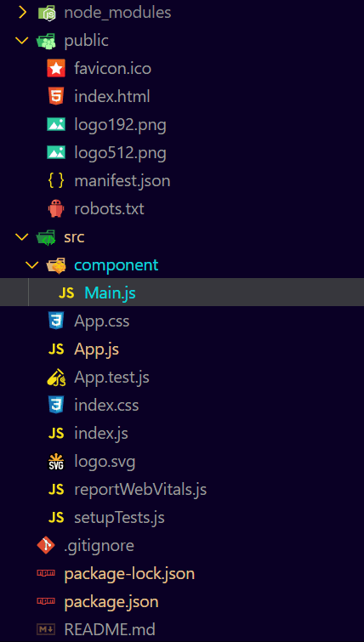Click the robot icon for robots.txt
Screen dimensions: 364x642
click(x=56, y=209)
